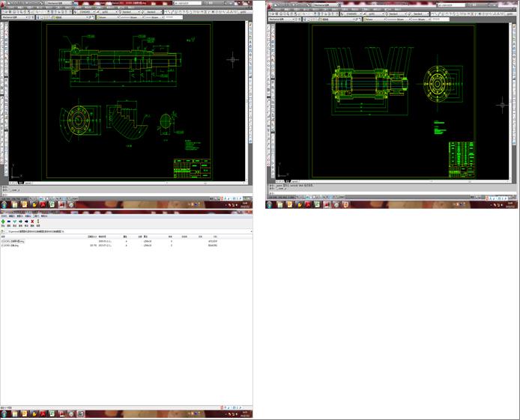Screen dimensions: 520x420
Task: Click the Copy arrow icon in 7-Zip
Action: pos(20,222)
